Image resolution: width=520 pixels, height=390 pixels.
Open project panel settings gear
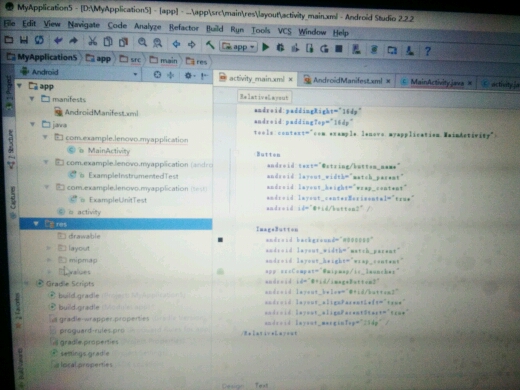click(189, 76)
